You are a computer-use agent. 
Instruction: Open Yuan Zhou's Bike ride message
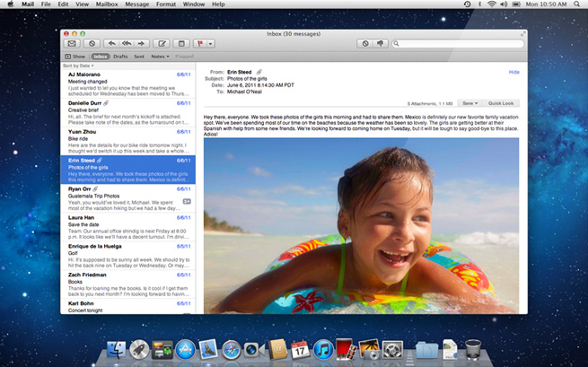click(127, 142)
